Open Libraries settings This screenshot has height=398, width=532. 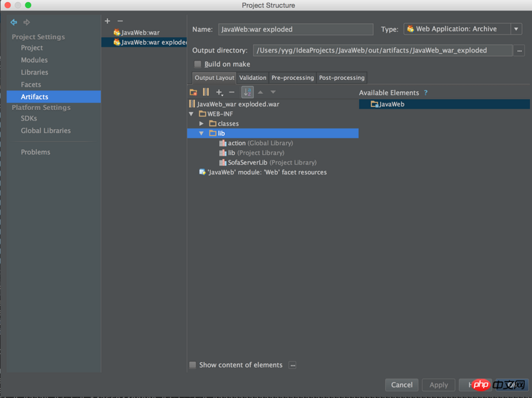point(35,73)
